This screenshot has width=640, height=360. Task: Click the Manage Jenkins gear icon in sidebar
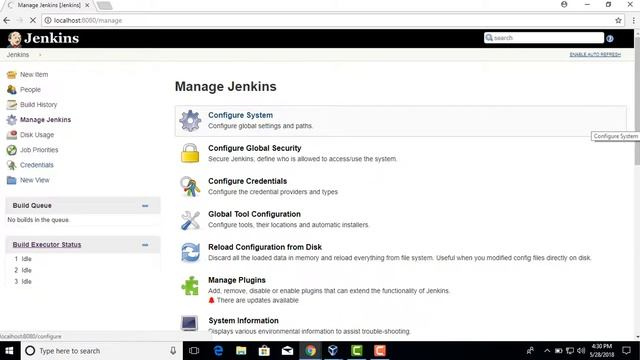[x=11, y=120]
